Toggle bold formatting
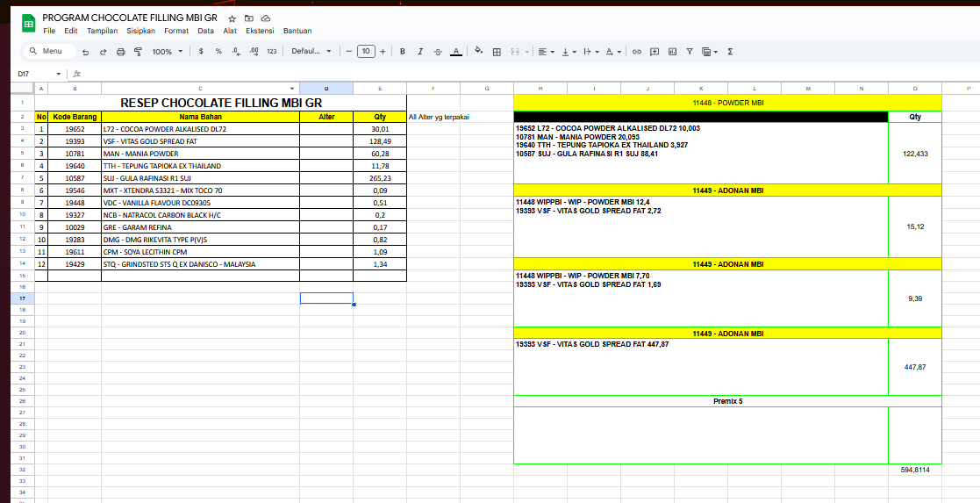This screenshot has width=980, height=503. coord(403,52)
